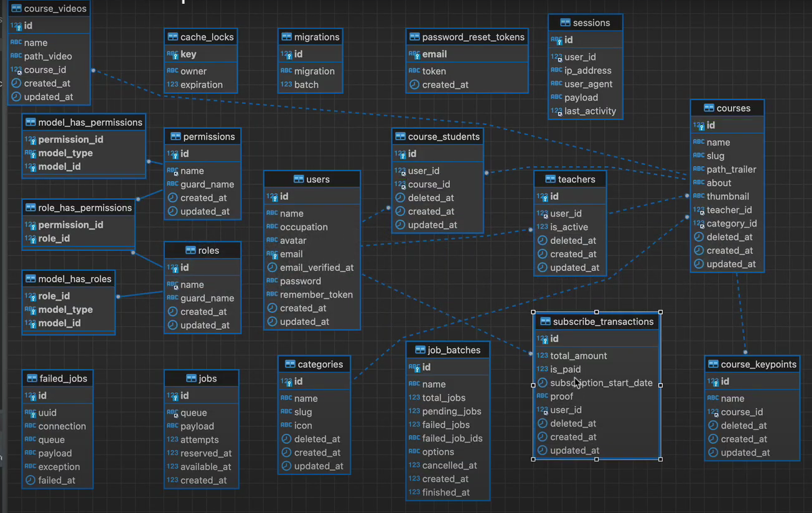Click bottom-center resize handle of subscribe_transactions
Image resolution: width=812 pixels, height=513 pixels.
(x=597, y=459)
